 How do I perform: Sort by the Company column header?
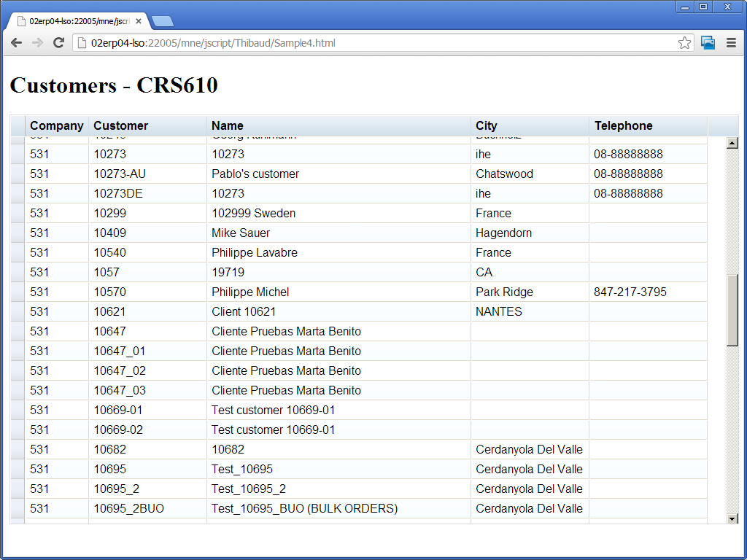coord(56,125)
